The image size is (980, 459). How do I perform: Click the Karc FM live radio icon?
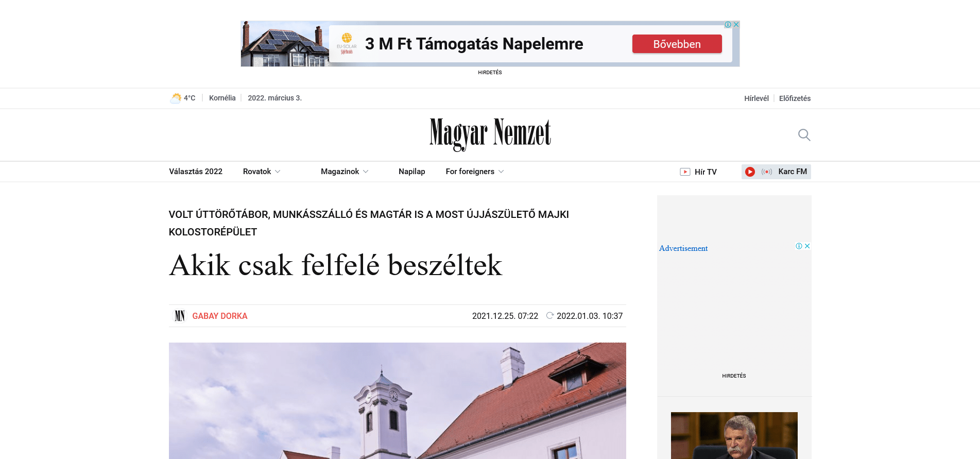[x=766, y=172]
